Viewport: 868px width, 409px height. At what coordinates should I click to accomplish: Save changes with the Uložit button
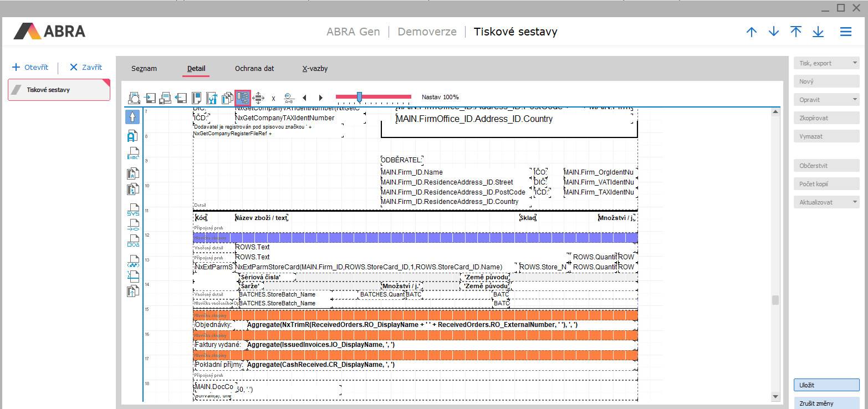[826, 385]
